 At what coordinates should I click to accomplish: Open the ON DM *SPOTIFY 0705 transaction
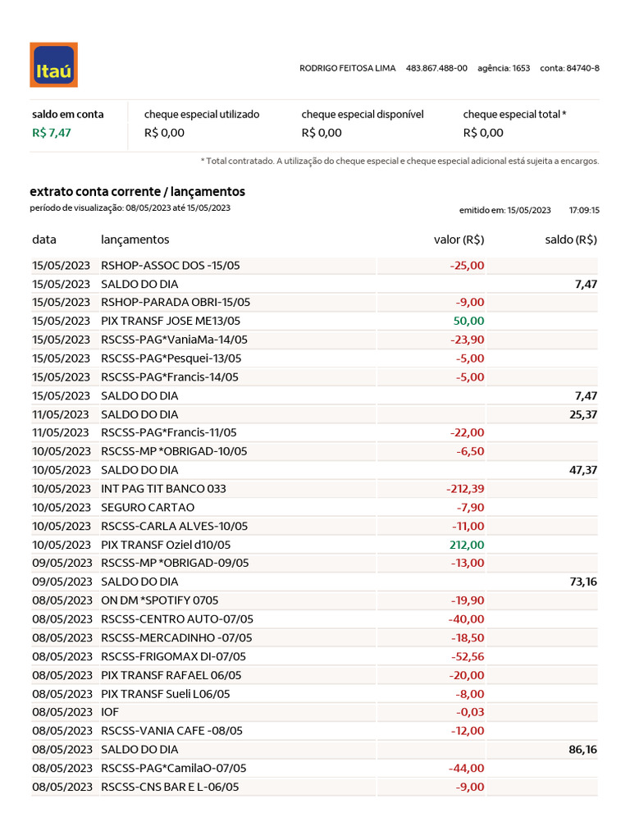click(x=160, y=600)
